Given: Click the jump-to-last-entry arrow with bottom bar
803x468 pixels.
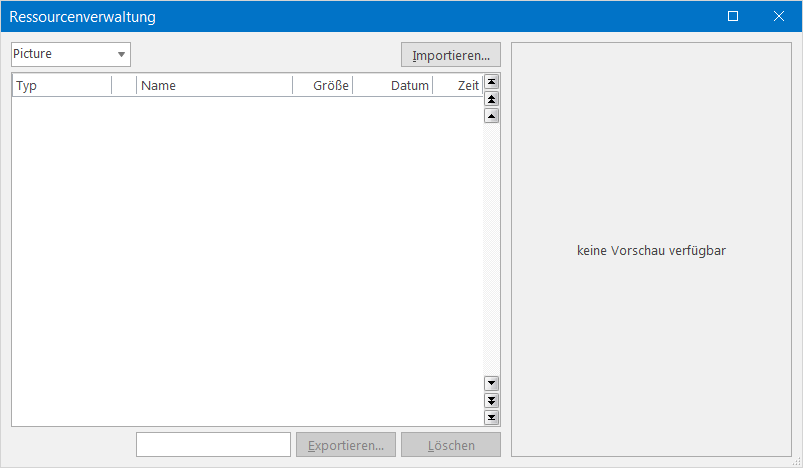Looking at the screenshot, I should point(491,417).
